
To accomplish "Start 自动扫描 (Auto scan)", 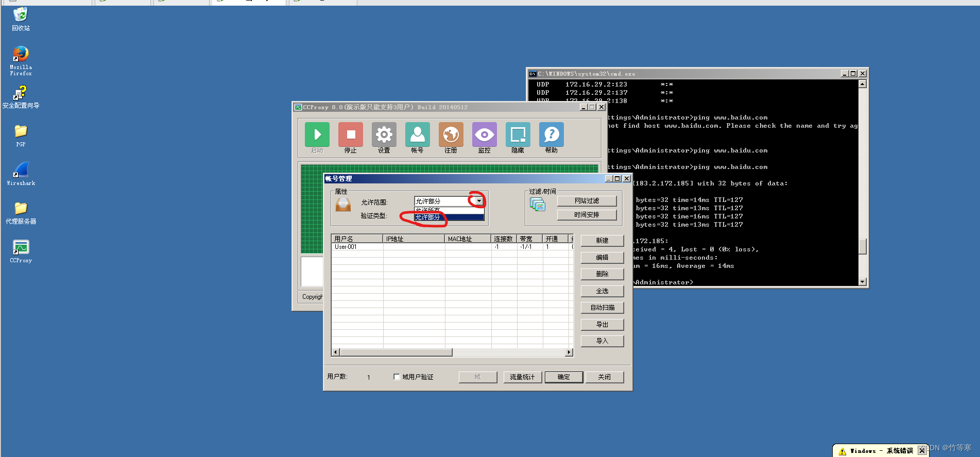I will click(603, 308).
